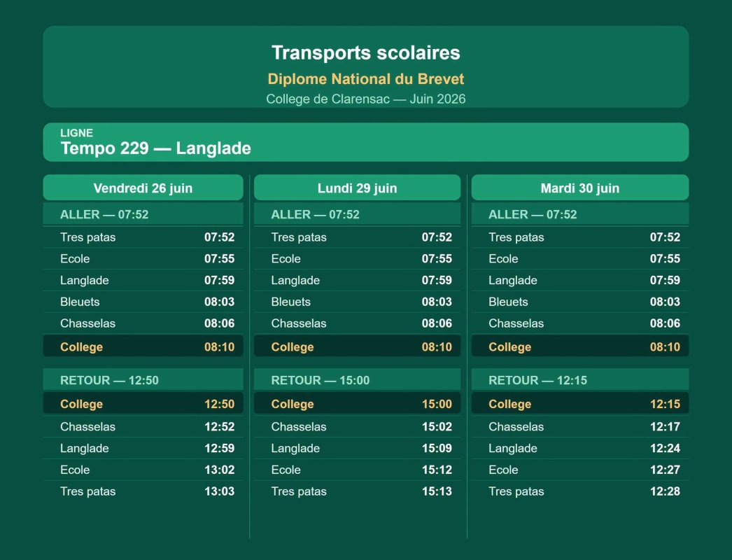Open the RETOUR — 12:15 section under Mardi

coord(580,380)
